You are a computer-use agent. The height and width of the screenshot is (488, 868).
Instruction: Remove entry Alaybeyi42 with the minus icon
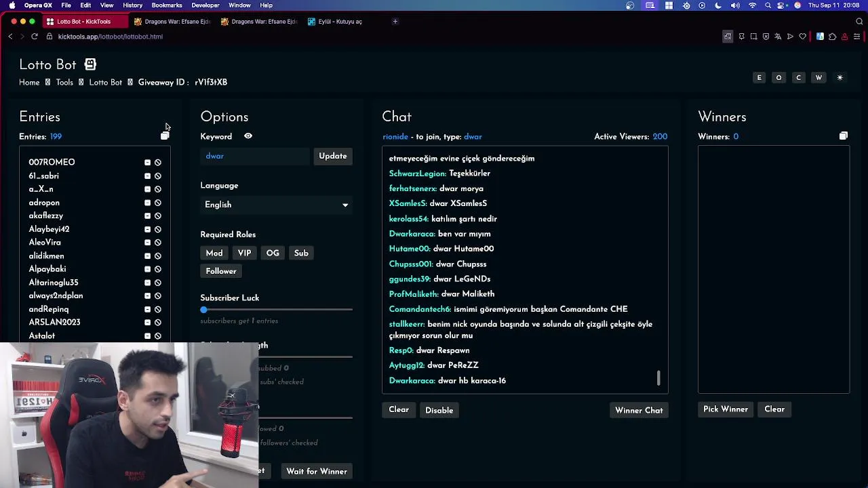[147, 229]
